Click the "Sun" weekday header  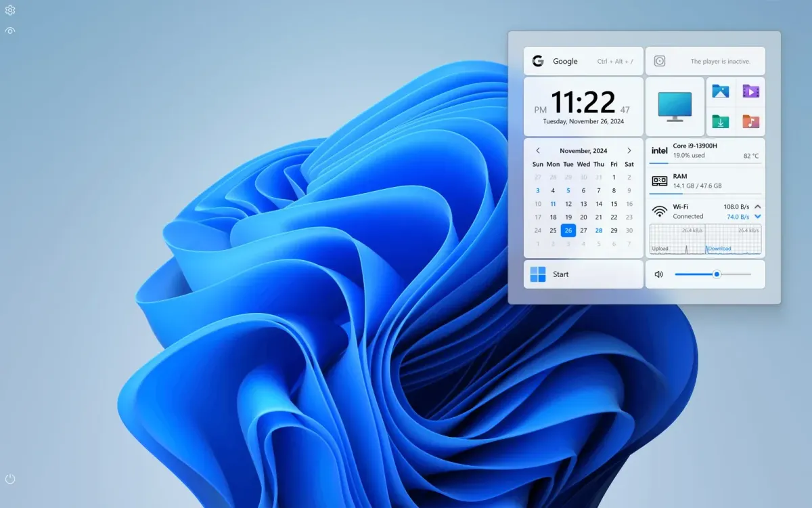click(x=538, y=164)
